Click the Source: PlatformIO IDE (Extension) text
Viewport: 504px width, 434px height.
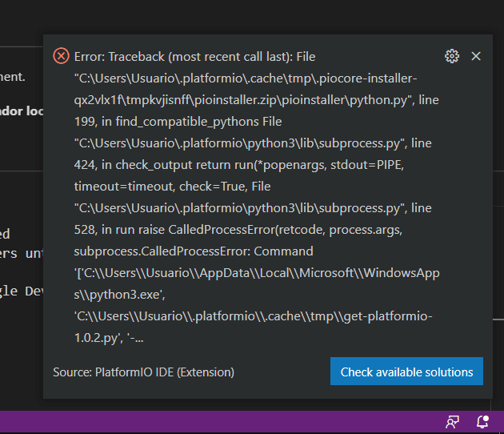tap(144, 372)
